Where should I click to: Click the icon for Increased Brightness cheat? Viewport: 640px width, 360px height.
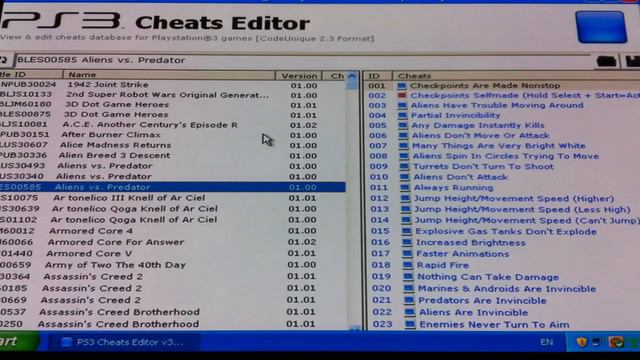pyautogui.click(x=407, y=242)
